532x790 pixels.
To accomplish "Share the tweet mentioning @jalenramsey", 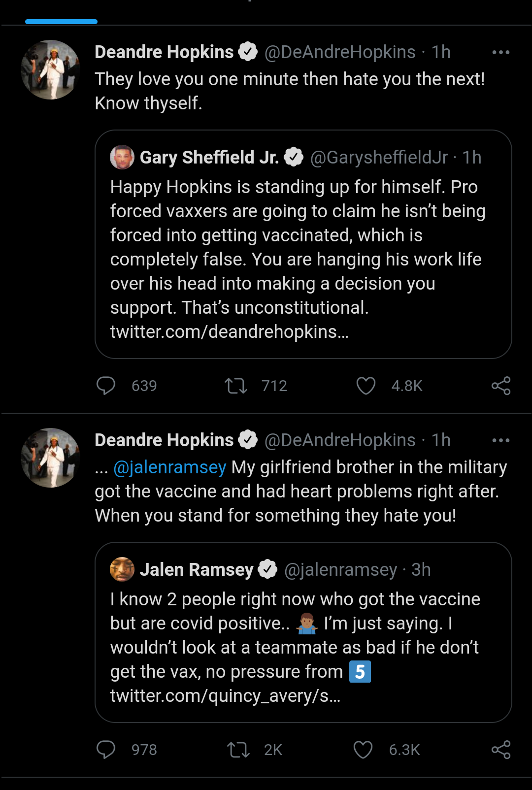I will (x=501, y=750).
